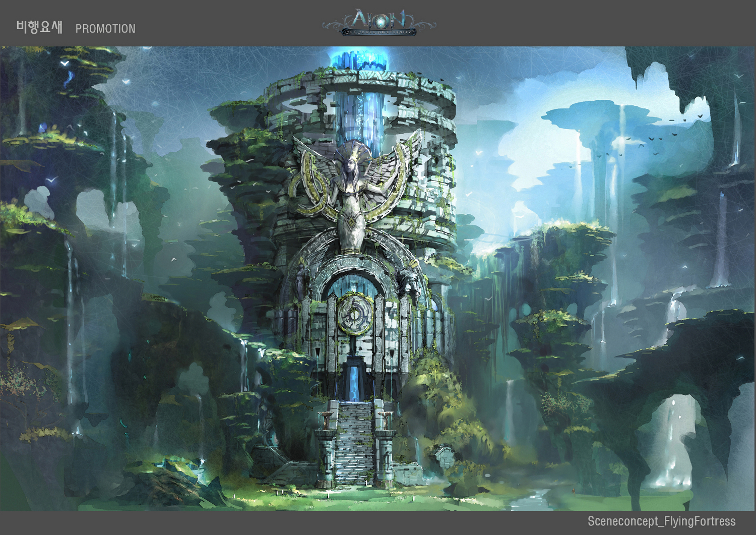Click the fortress concept artwork image
This screenshot has height=535, width=756.
378,278
